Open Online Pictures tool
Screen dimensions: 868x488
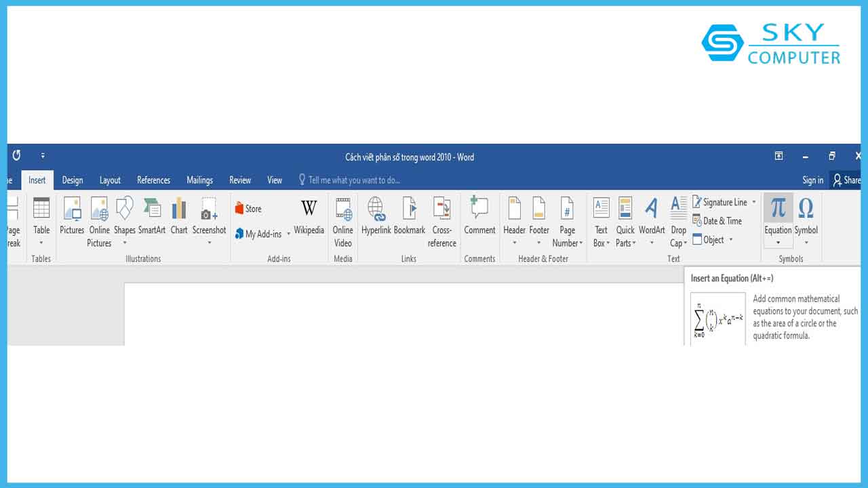100,222
